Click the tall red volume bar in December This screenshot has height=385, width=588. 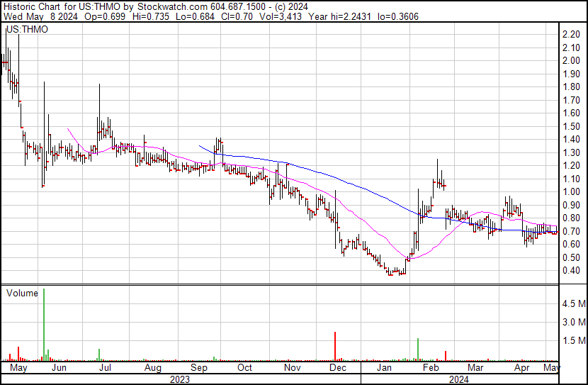point(334,346)
